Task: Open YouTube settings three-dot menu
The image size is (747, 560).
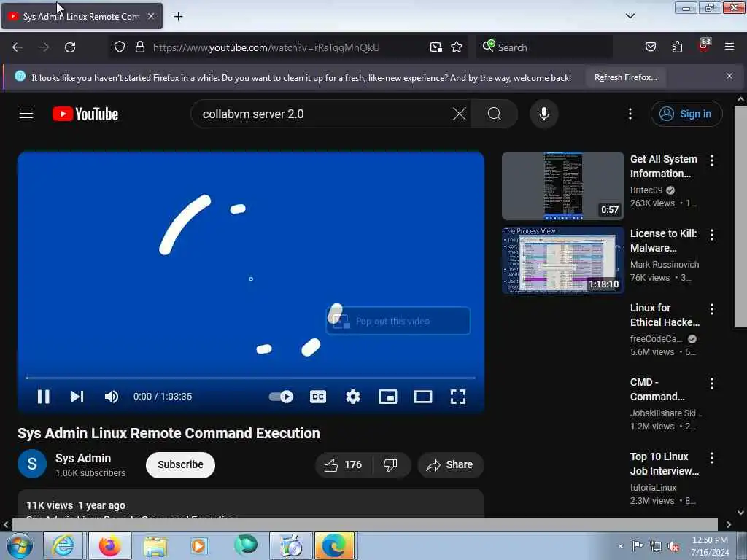Action: tap(630, 114)
